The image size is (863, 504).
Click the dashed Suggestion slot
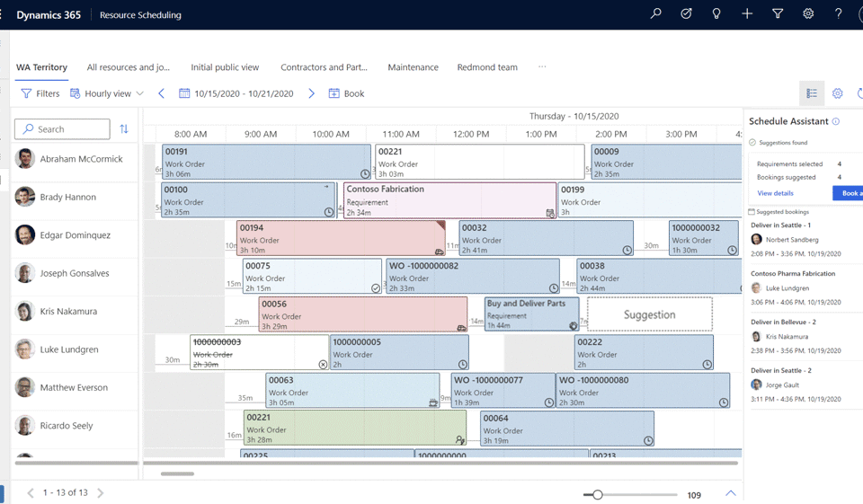649,314
